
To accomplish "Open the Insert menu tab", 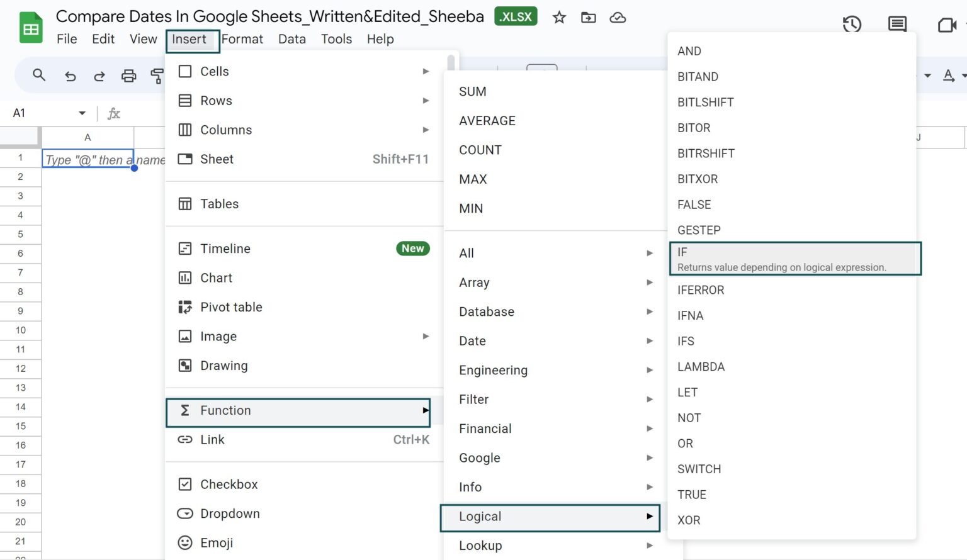I will (189, 39).
